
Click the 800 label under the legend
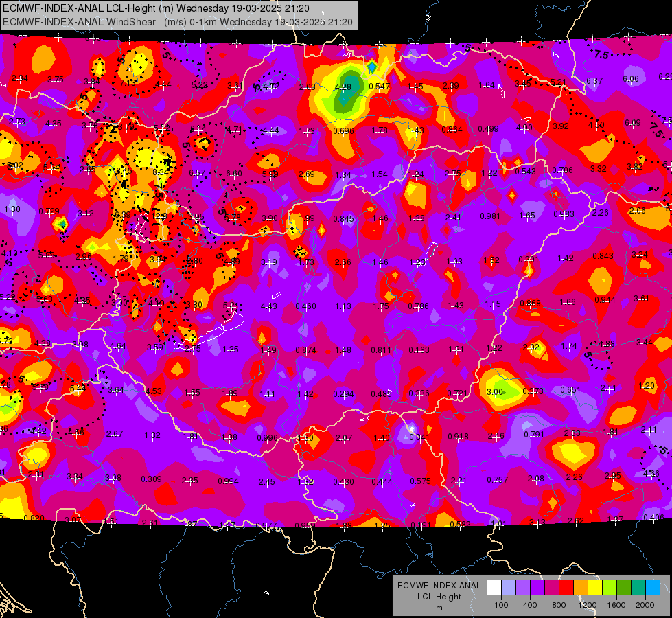[559, 605]
